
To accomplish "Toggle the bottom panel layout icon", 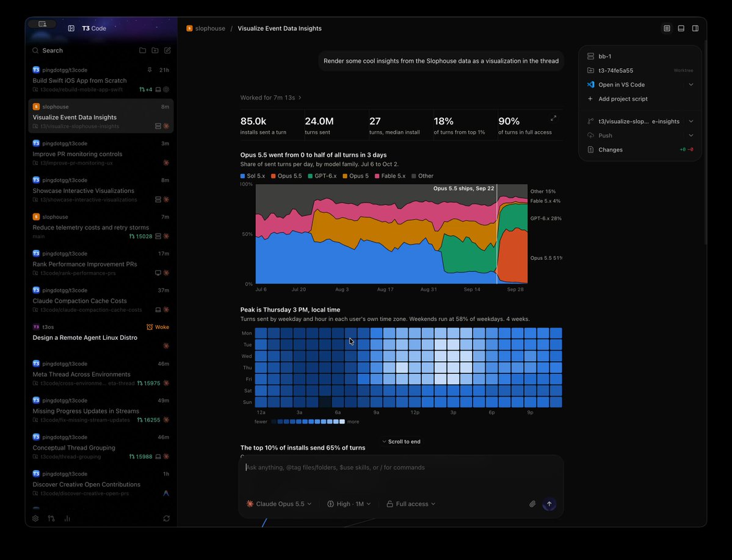I will click(x=681, y=29).
